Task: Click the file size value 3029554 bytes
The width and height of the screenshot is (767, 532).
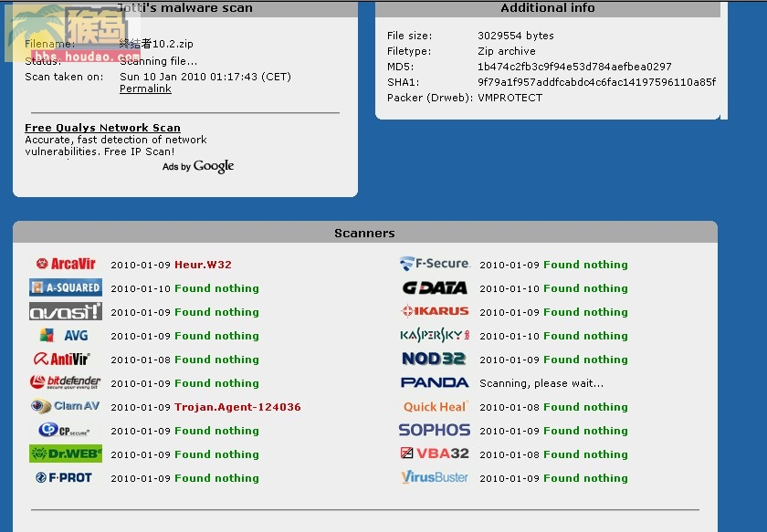Action: coord(516,36)
